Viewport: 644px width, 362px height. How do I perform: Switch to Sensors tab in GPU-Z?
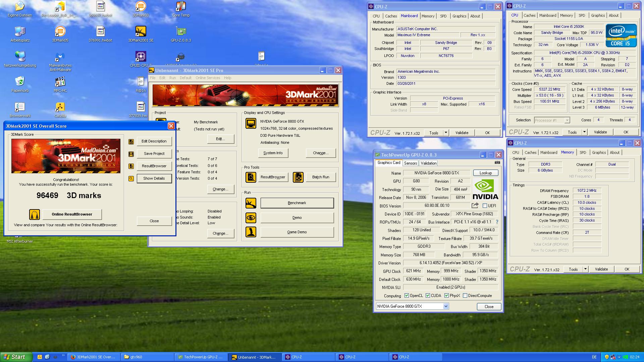(411, 163)
